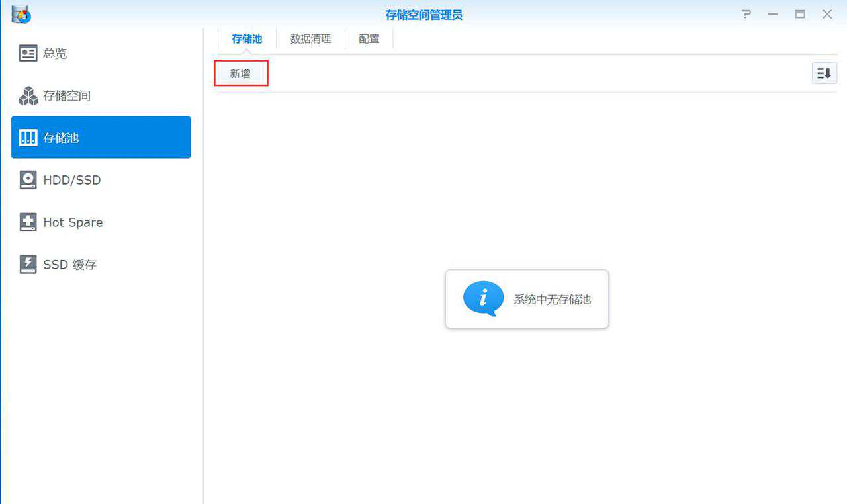
Task: Click the 存储池 sidebar icon
Action: [28, 138]
